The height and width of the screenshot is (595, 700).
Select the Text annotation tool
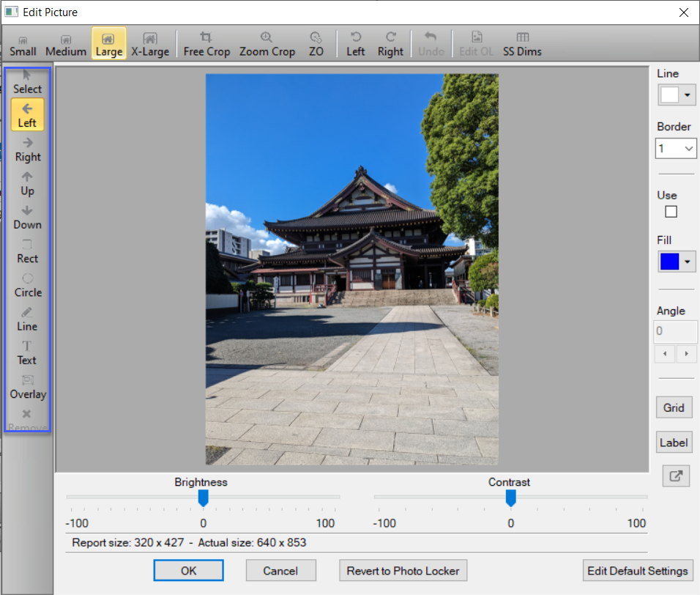27,352
